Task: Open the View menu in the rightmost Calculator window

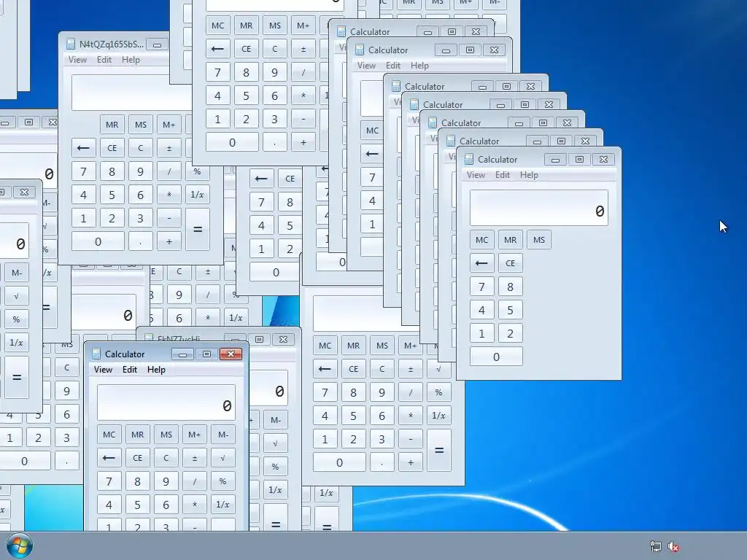Action: [x=476, y=175]
